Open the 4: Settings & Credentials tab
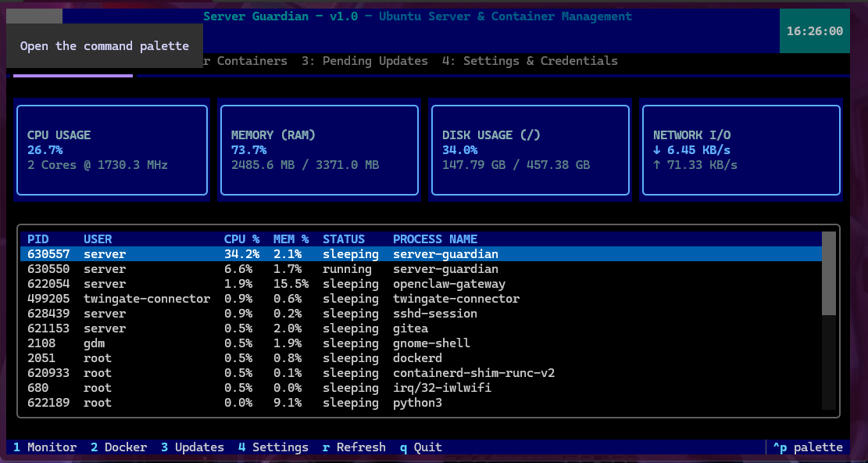The image size is (868, 463). (530, 61)
